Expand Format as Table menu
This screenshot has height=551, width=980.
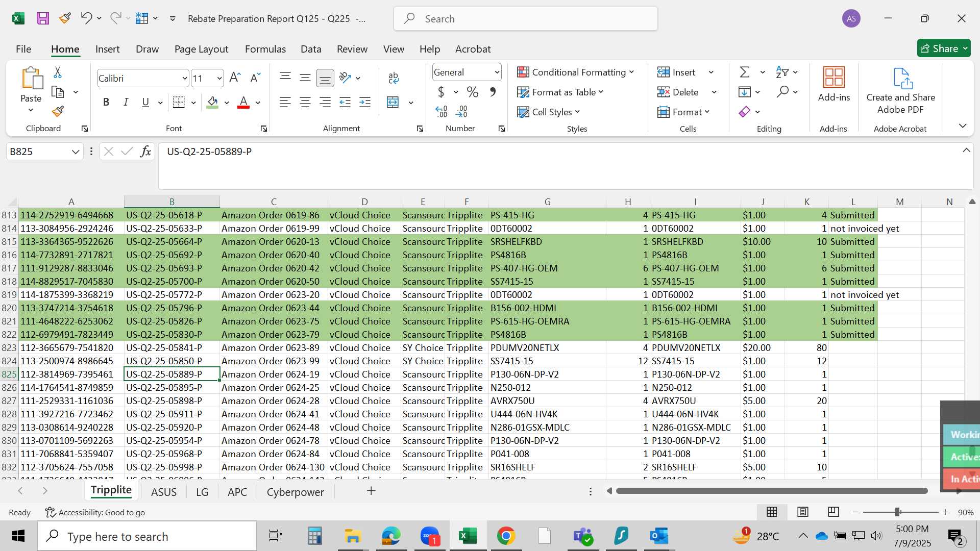[x=560, y=92]
